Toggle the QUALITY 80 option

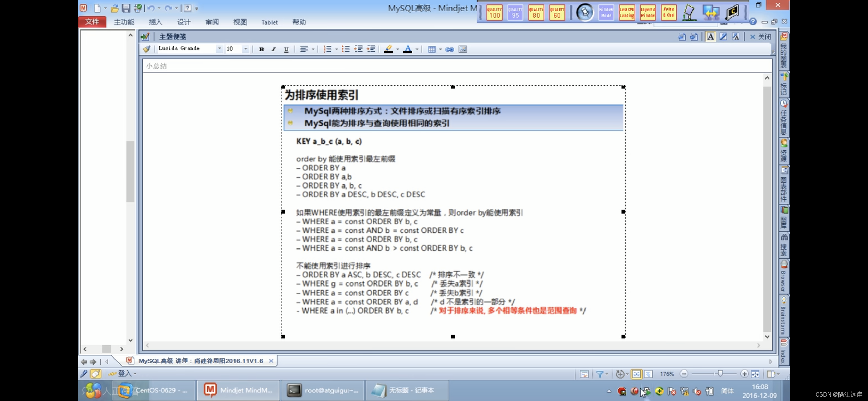[536, 13]
